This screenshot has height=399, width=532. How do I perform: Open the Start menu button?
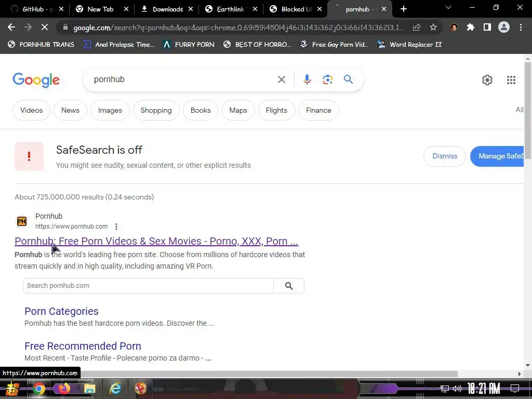pos(12,389)
